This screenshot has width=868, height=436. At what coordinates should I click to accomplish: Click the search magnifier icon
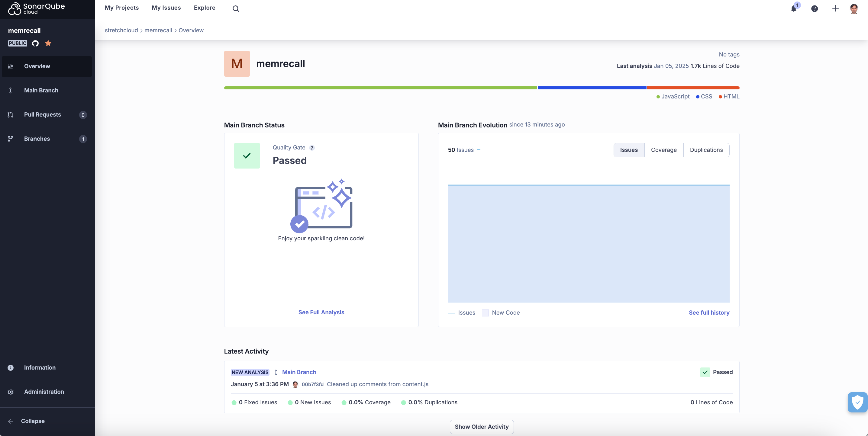[x=236, y=9]
